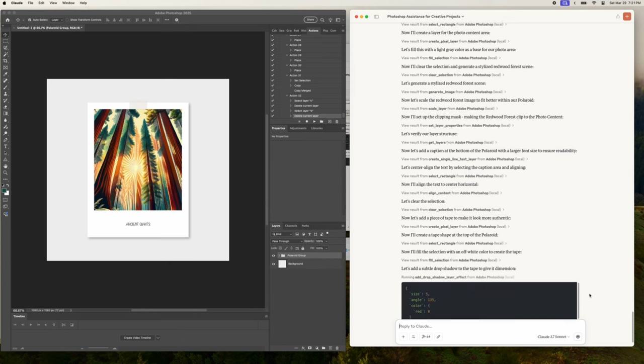Viewport: 644px width, 364px height.
Task: Toggle checkmark beside Action 31
Action: [x=273, y=75]
